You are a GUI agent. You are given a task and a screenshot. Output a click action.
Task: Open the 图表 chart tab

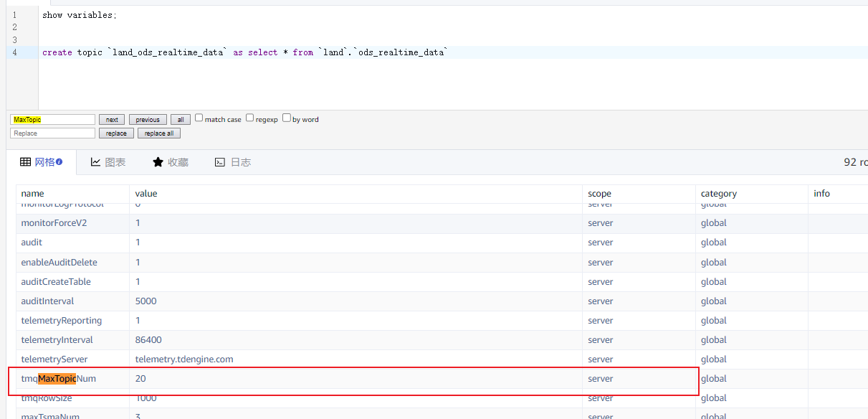(108, 162)
